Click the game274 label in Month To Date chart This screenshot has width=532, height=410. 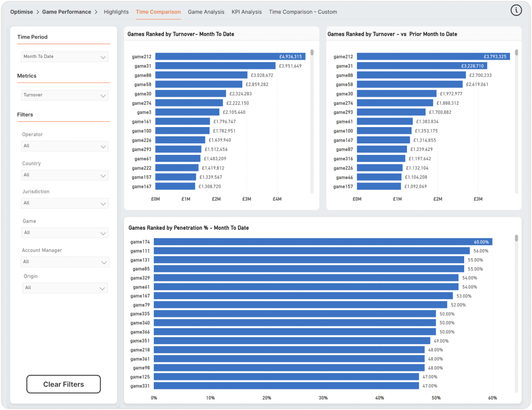tap(141, 103)
